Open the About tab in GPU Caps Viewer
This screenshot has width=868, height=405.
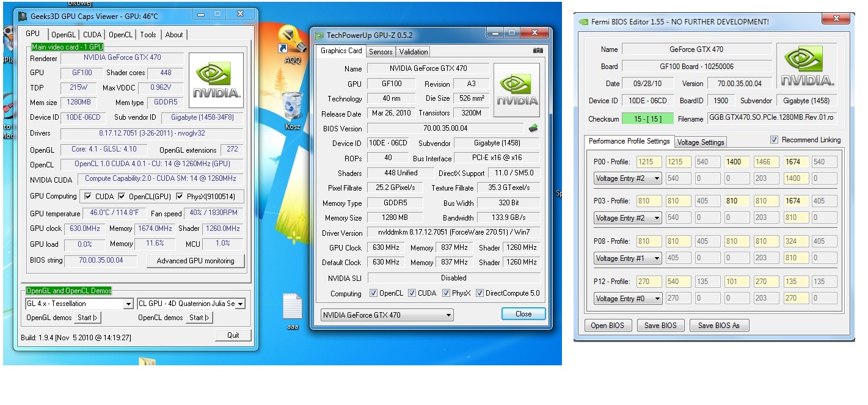[174, 35]
